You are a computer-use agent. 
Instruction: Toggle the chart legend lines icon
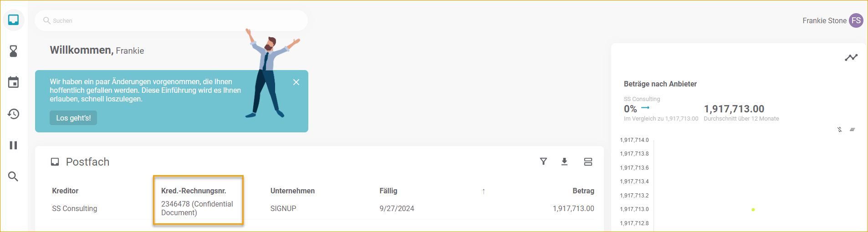(852, 130)
